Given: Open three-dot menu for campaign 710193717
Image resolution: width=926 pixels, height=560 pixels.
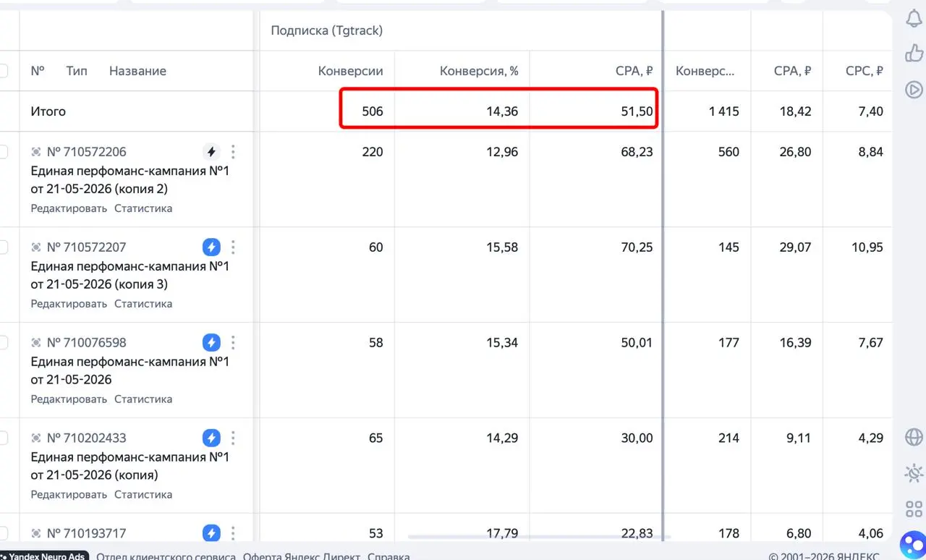Looking at the screenshot, I should 233,533.
